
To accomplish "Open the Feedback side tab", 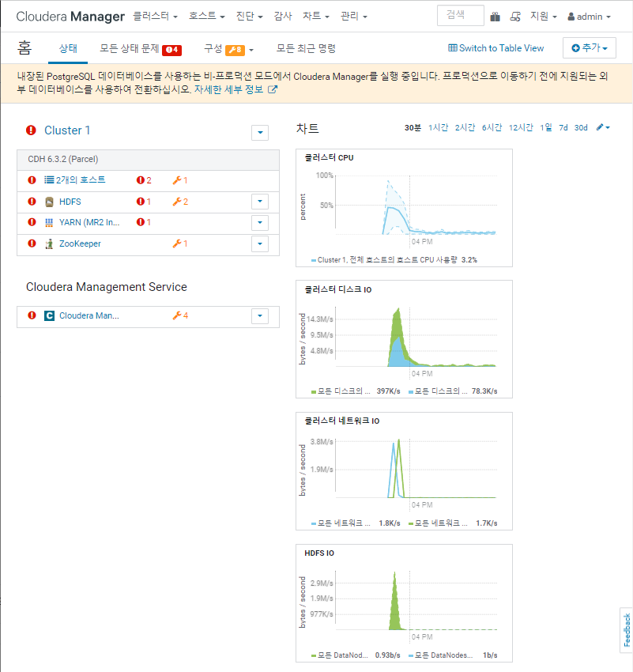I will click(x=627, y=630).
